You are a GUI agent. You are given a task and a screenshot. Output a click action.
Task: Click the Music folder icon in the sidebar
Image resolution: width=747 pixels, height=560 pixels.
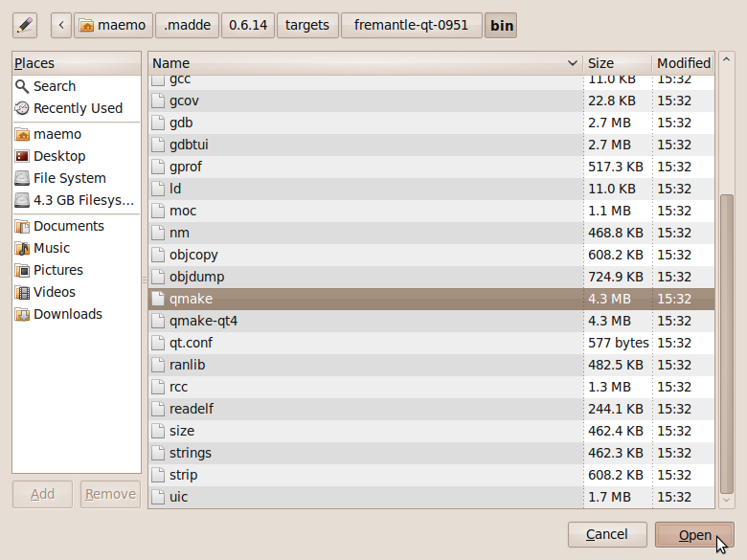point(22,248)
